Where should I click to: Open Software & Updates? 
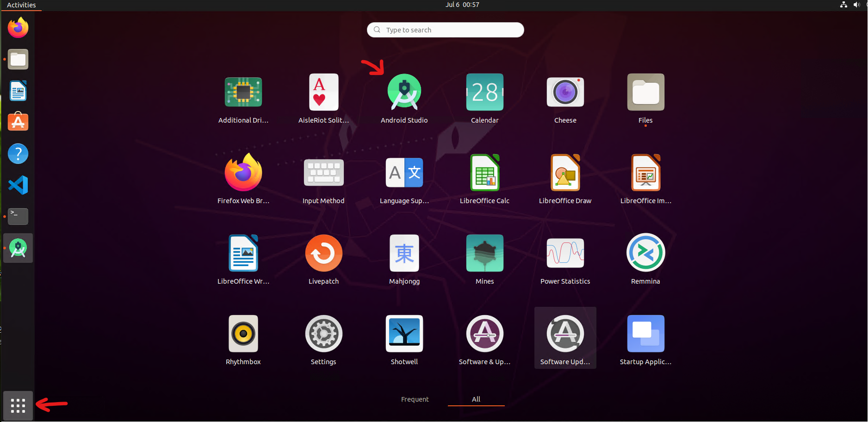(x=485, y=340)
